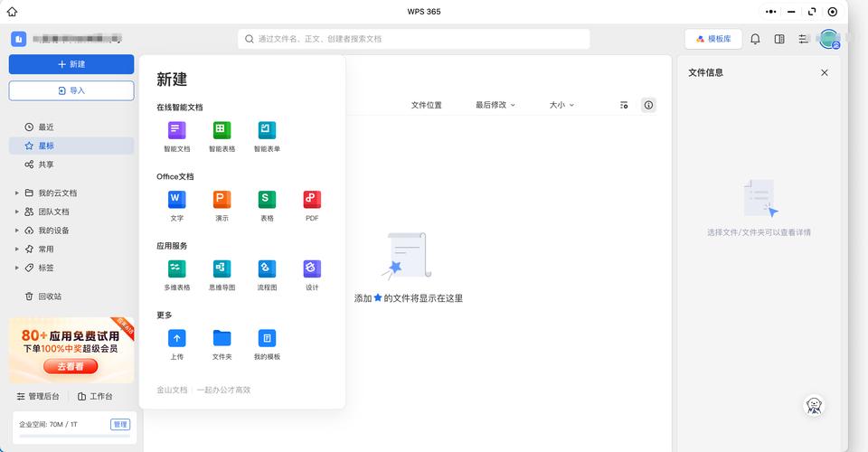The image size is (868, 452).
Task: Sort by 最后修改 dropdown
Action: point(495,105)
